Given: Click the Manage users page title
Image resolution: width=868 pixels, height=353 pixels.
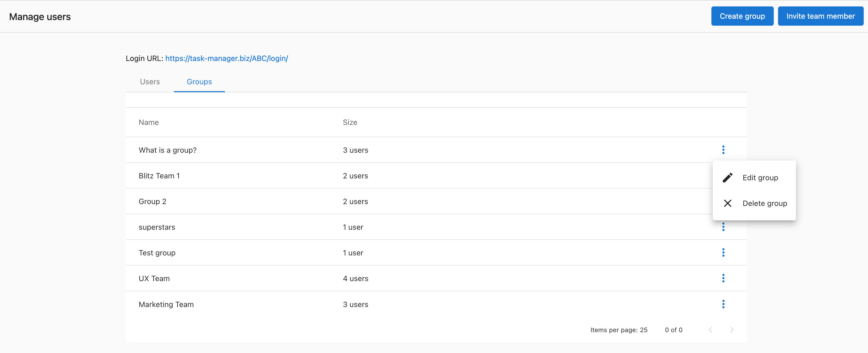Looking at the screenshot, I should coord(40,17).
